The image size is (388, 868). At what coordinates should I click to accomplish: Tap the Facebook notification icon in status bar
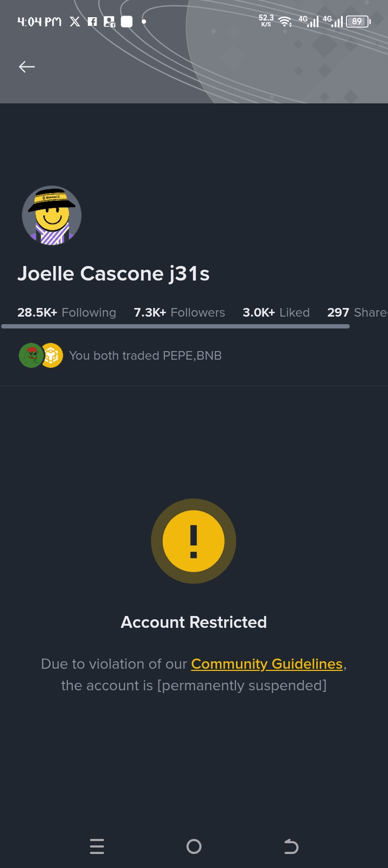coord(92,22)
